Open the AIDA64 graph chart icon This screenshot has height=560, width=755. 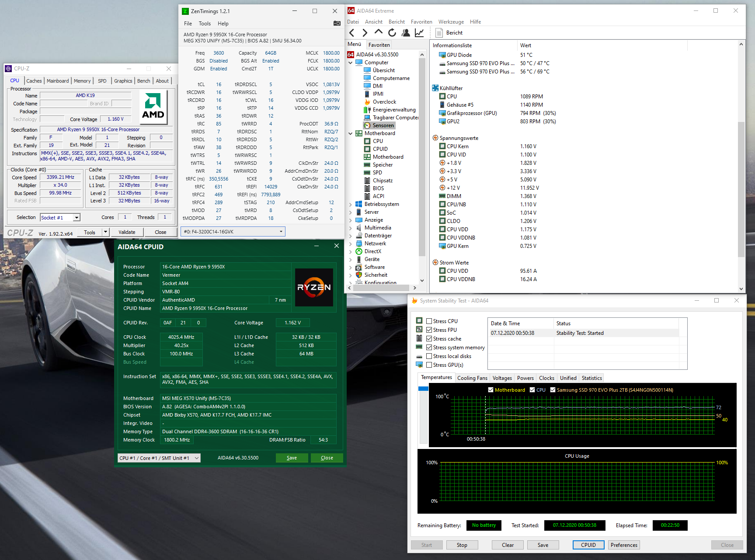click(x=419, y=33)
